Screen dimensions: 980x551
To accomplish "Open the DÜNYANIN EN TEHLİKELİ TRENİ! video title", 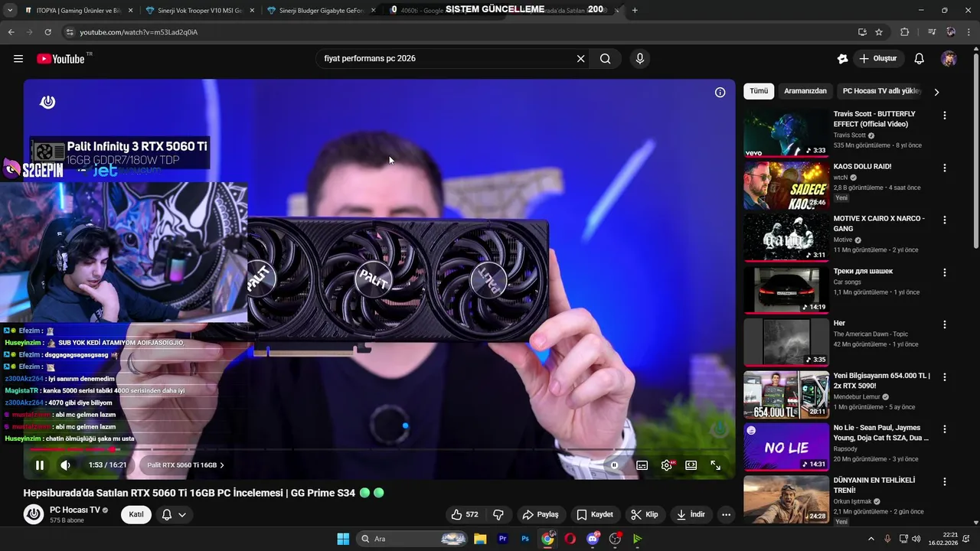I will [x=873, y=485].
